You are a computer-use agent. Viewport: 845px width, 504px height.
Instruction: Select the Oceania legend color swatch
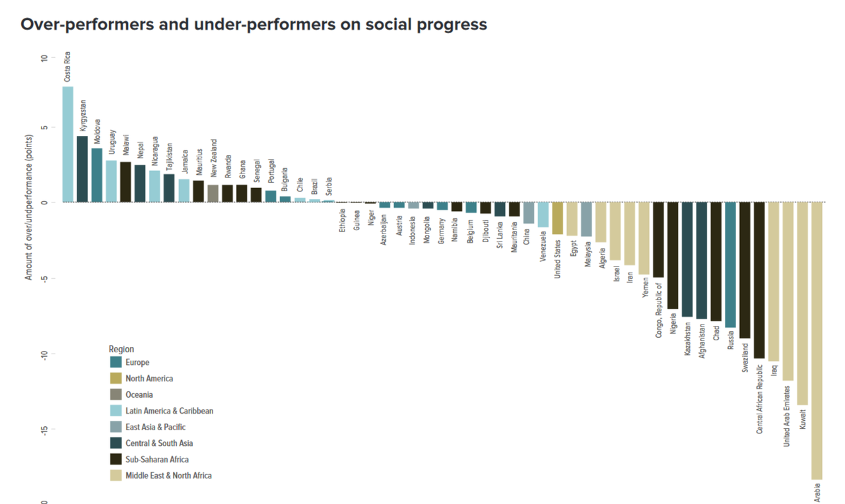116,394
